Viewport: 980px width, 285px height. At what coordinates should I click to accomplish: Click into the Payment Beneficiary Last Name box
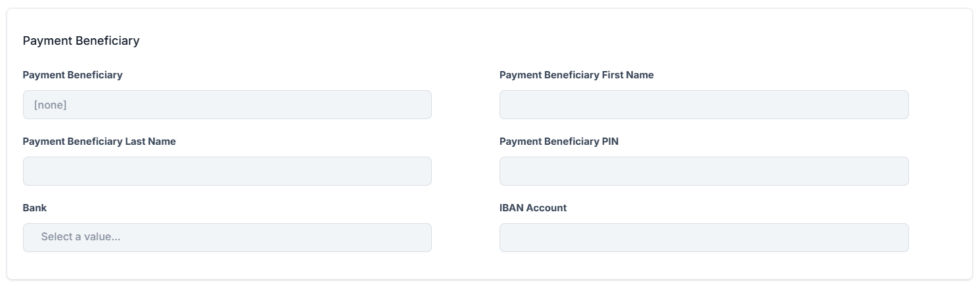(227, 171)
